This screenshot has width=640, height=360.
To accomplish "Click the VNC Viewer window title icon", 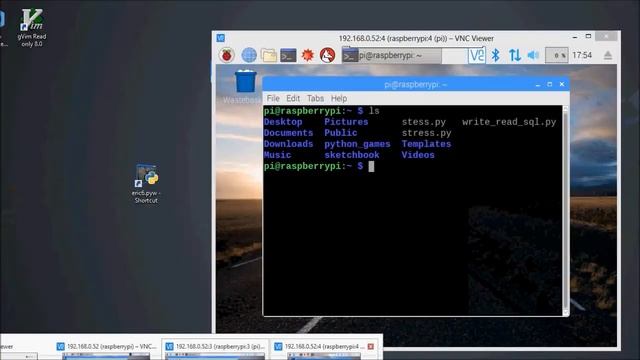I will [220, 38].
